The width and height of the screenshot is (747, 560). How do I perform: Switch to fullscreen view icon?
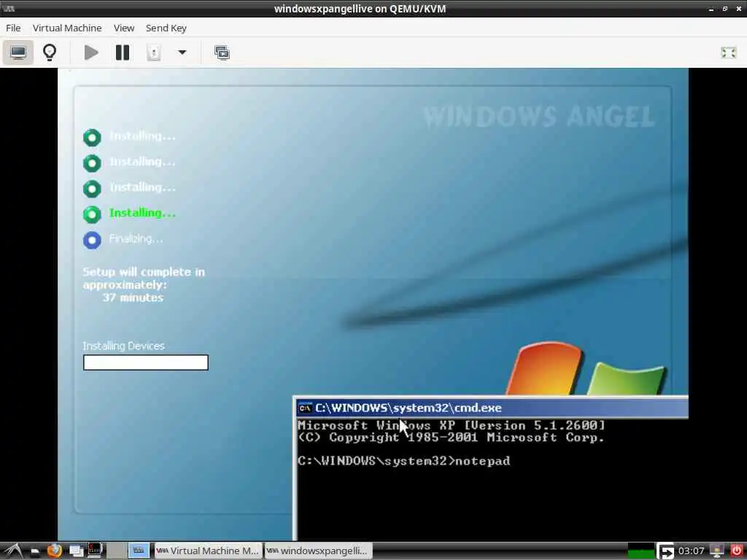[729, 52]
